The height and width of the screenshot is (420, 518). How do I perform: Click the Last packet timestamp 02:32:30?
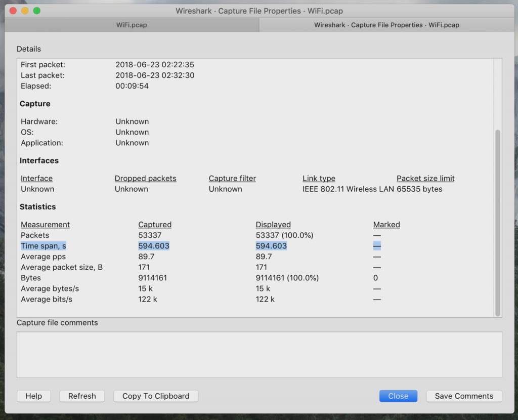[x=155, y=75]
